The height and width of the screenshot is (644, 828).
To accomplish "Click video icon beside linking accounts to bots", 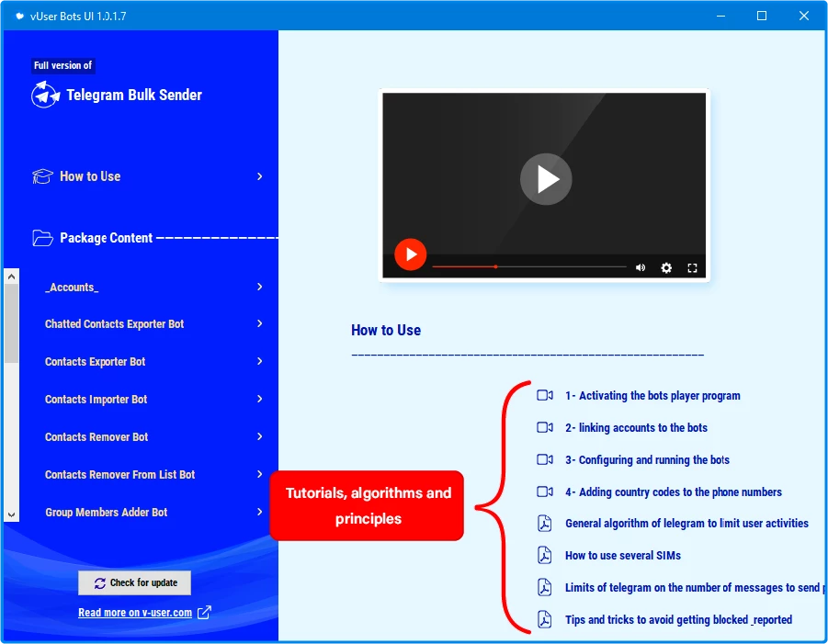I will 545,427.
